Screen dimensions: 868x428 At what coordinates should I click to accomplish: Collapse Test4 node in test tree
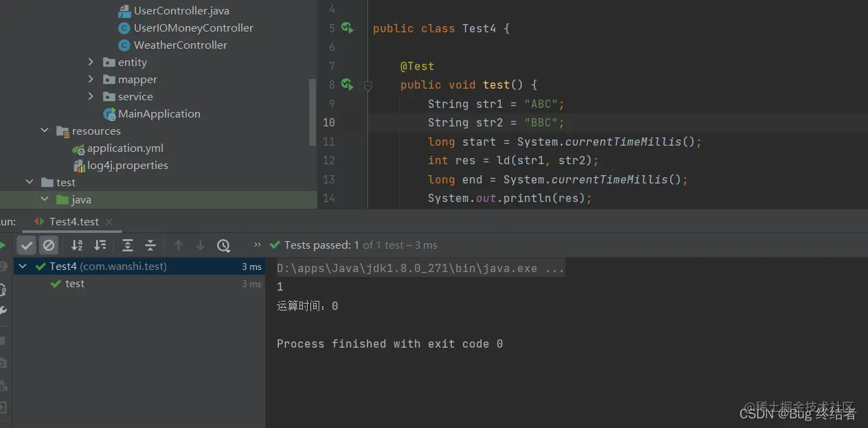coord(23,267)
